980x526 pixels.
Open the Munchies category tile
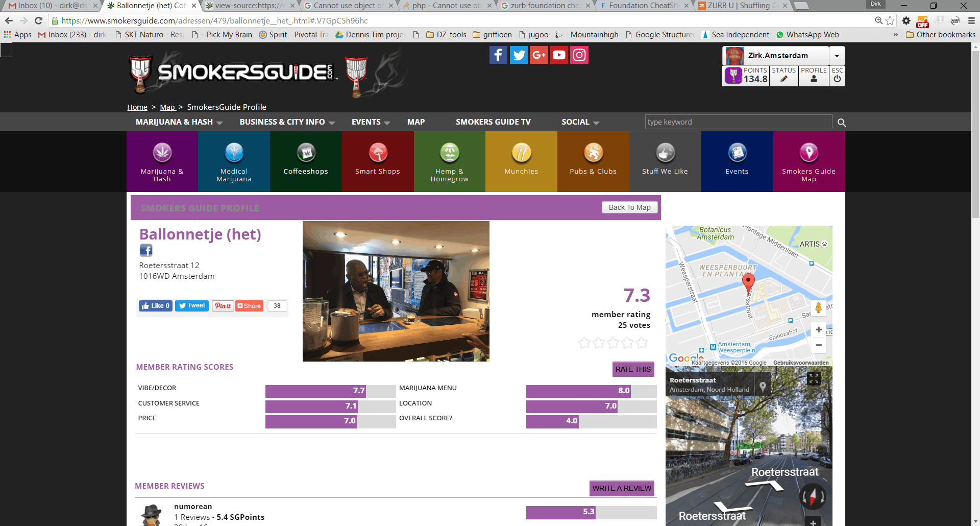[x=521, y=162]
